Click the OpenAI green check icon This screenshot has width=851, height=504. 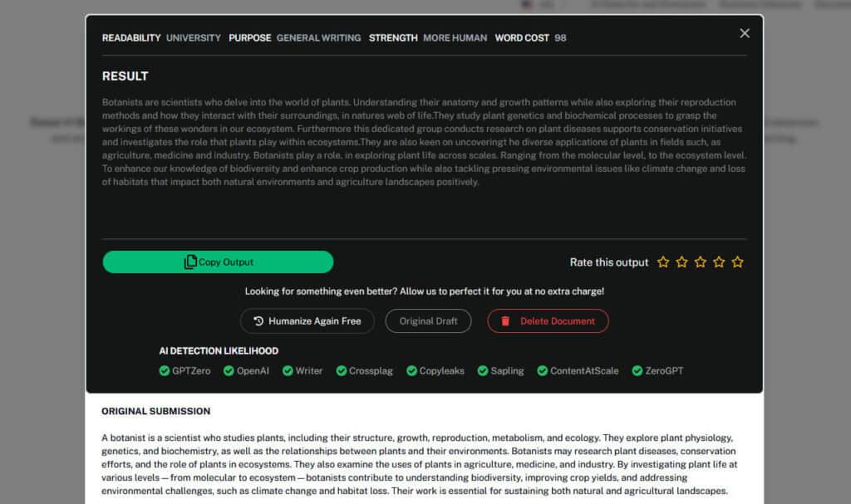click(x=229, y=370)
